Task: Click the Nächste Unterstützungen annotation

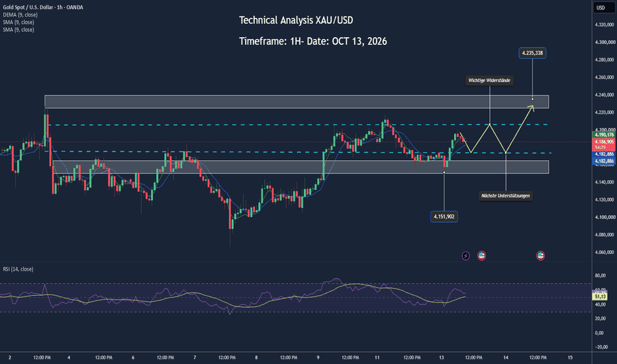Action: pos(505,196)
